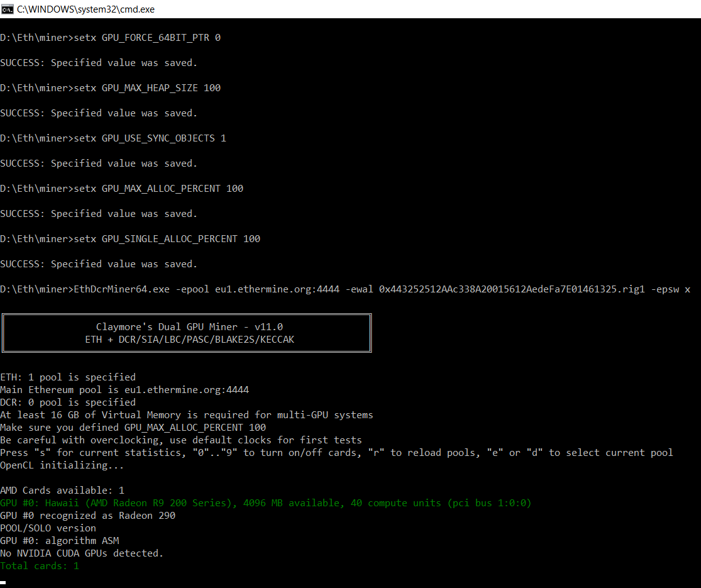Click the '-epsw x' argument
The image size is (701, 588).
671,289
